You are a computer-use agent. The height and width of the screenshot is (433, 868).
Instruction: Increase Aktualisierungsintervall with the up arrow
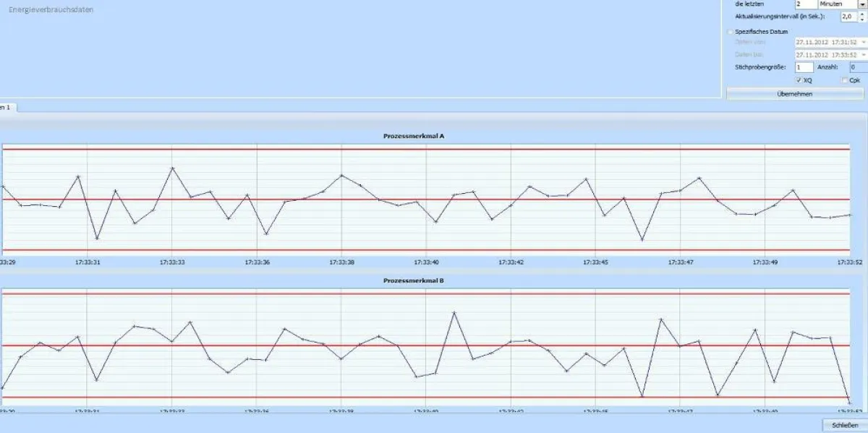tap(861, 14)
